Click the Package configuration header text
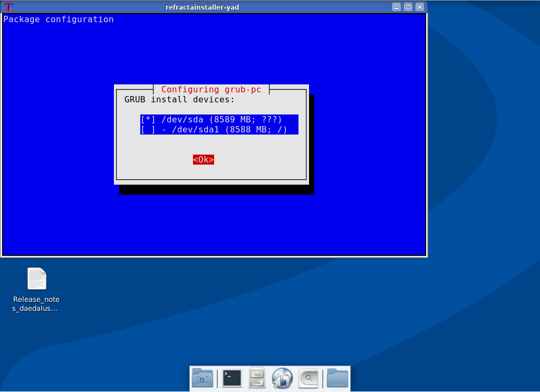The height and width of the screenshot is (392, 540). click(x=58, y=19)
